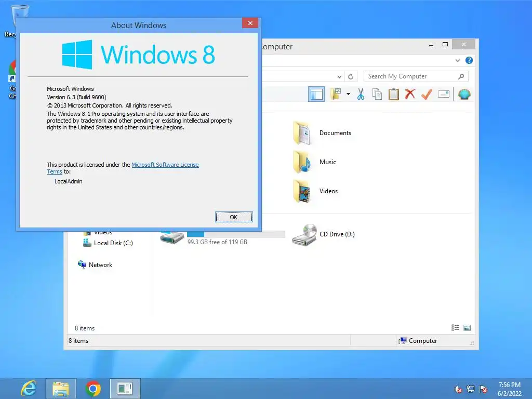The width and height of the screenshot is (532, 399).
Task: Select Local Disk (C:) in navigation tree
Action: [x=108, y=243]
